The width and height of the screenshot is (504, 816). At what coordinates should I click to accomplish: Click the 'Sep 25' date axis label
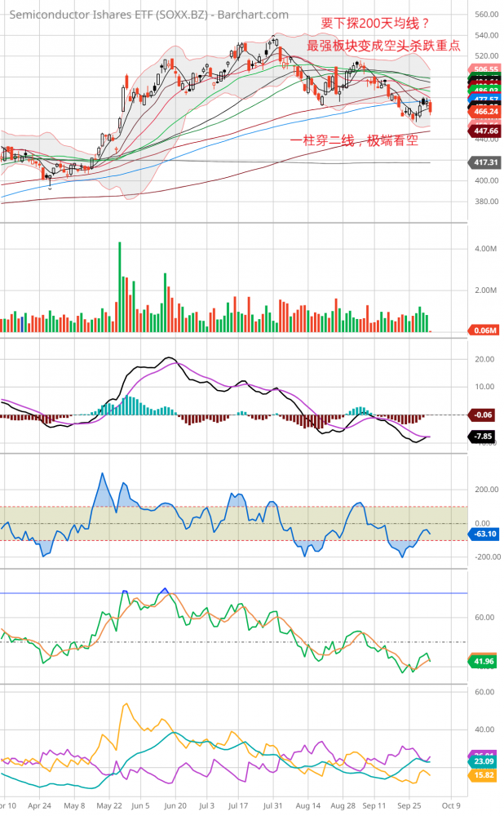(409, 805)
